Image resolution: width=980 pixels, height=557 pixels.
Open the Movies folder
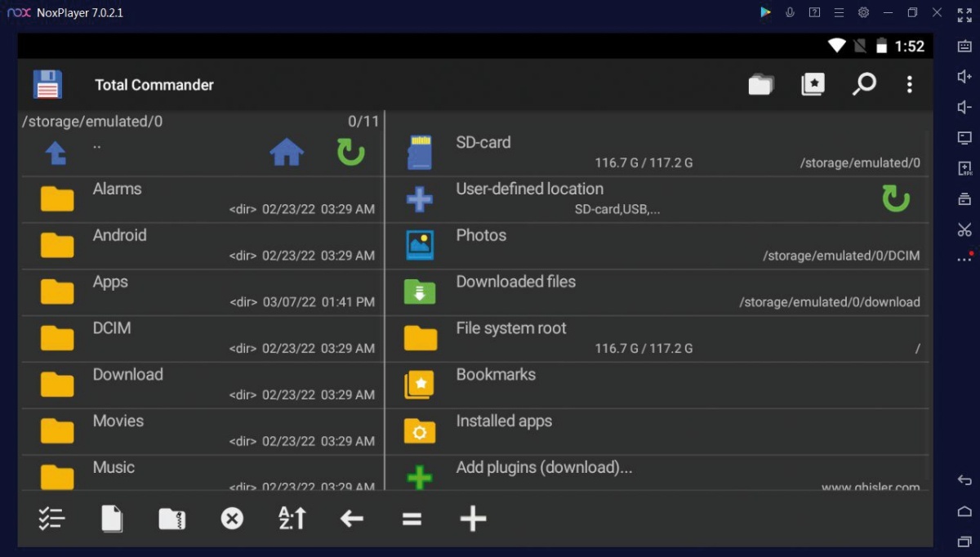[x=202, y=432]
